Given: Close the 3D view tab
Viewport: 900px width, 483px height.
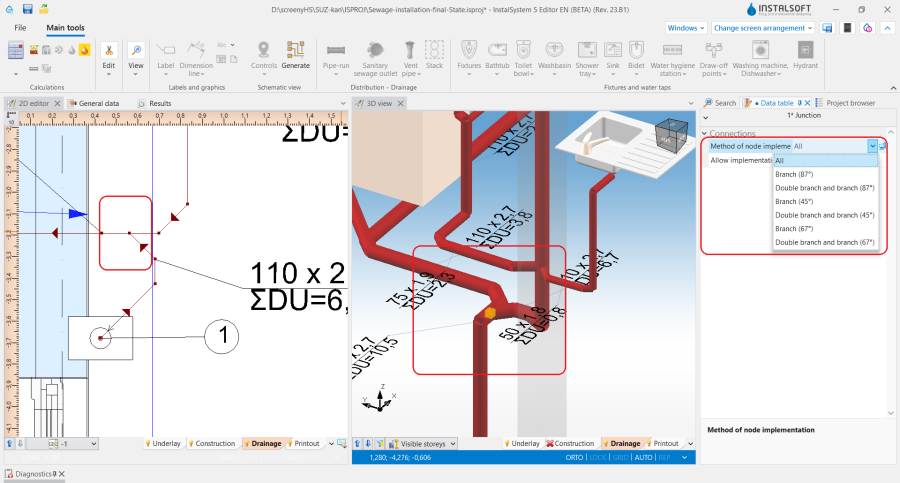Looking at the screenshot, I should point(401,103).
